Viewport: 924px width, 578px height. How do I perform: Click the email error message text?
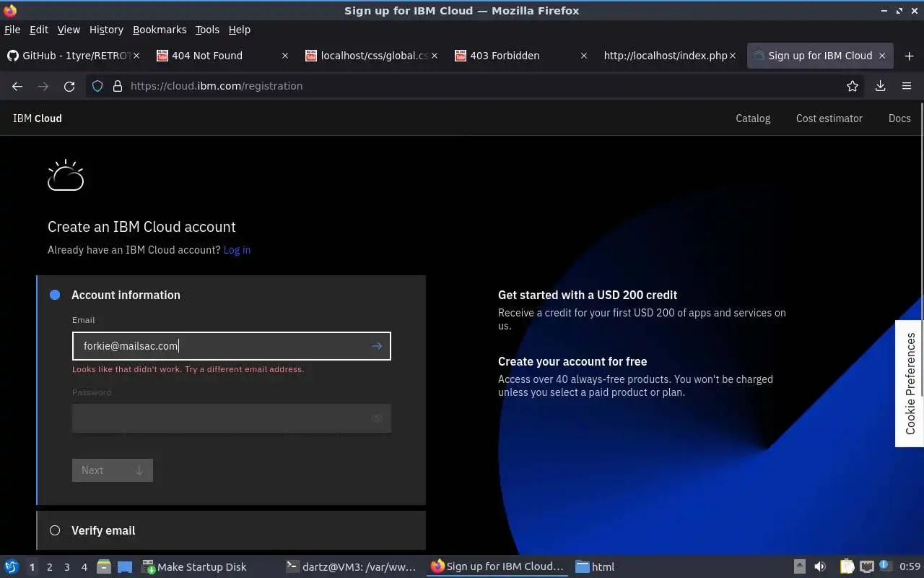[x=188, y=369]
